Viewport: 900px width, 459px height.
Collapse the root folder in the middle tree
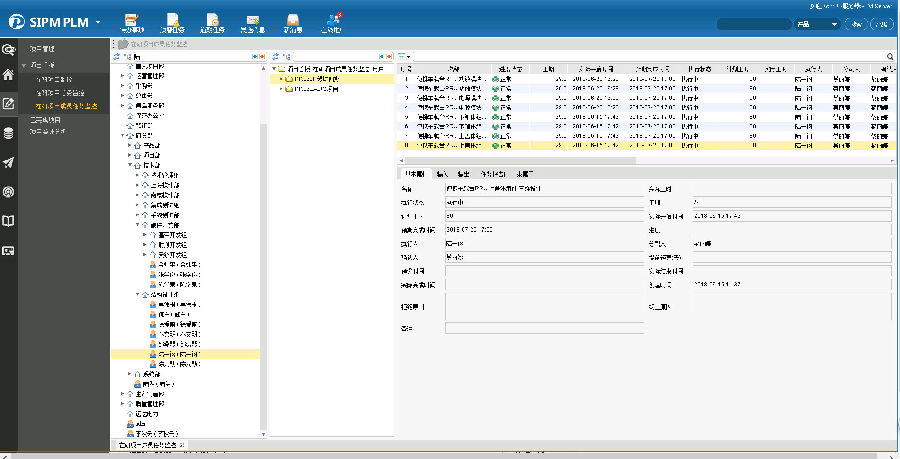point(275,69)
